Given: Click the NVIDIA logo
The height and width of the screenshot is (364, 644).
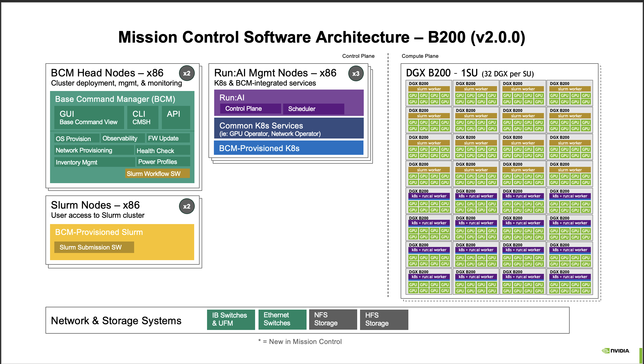Looking at the screenshot, I should point(616,351).
